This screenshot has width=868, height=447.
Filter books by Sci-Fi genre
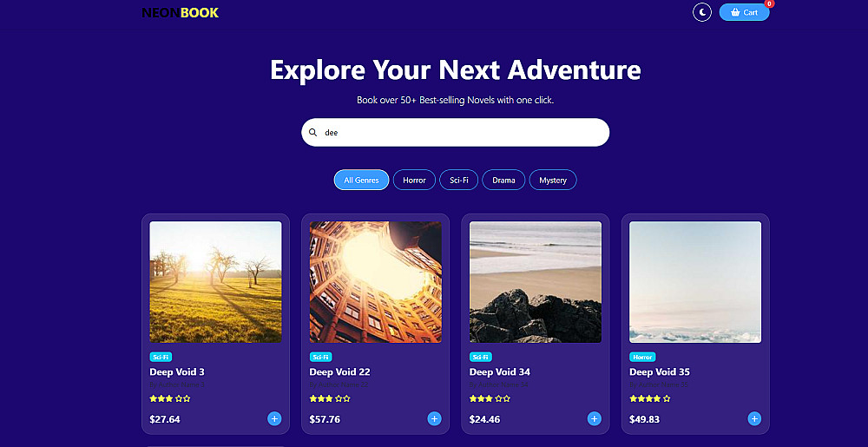click(x=459, y=181)
